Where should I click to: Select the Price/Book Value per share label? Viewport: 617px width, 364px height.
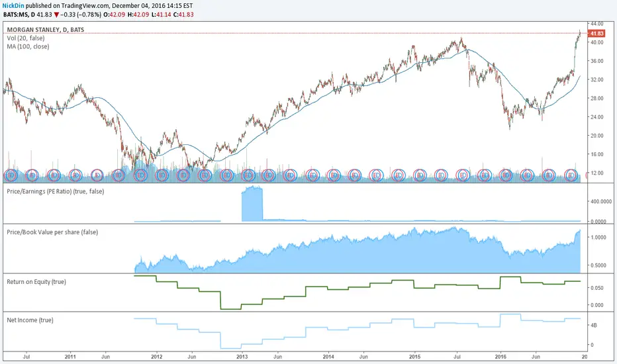coord(52,232)
